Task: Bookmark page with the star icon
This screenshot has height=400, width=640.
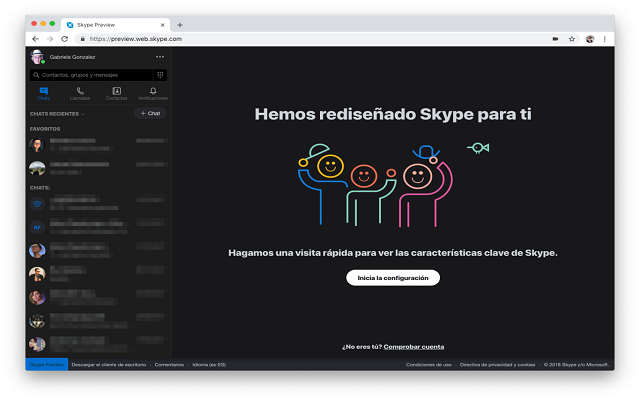Action: (572, 39)
